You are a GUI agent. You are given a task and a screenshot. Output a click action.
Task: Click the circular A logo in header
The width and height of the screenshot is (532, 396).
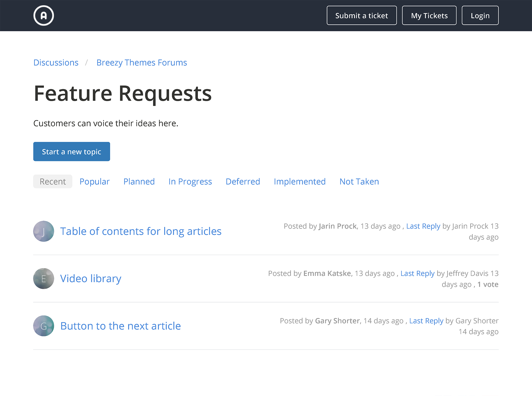(x=44, y=16)
